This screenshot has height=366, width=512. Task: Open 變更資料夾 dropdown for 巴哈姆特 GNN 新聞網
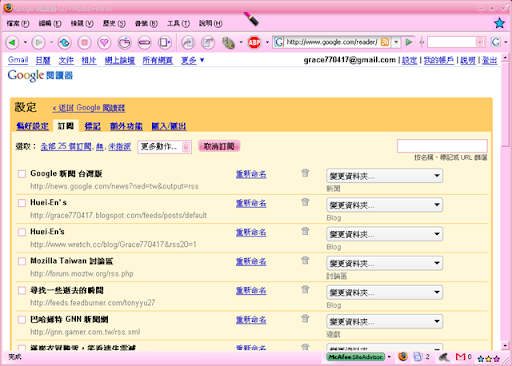[385, 321]
